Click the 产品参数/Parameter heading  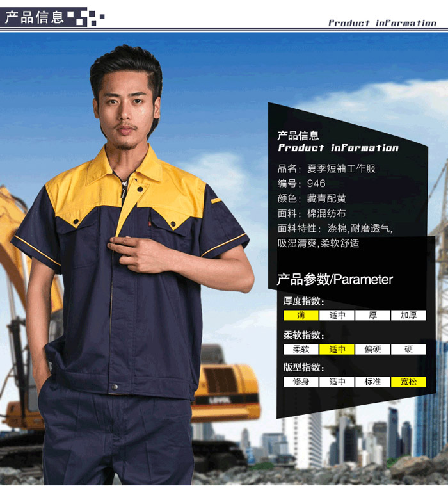(335, 279)
